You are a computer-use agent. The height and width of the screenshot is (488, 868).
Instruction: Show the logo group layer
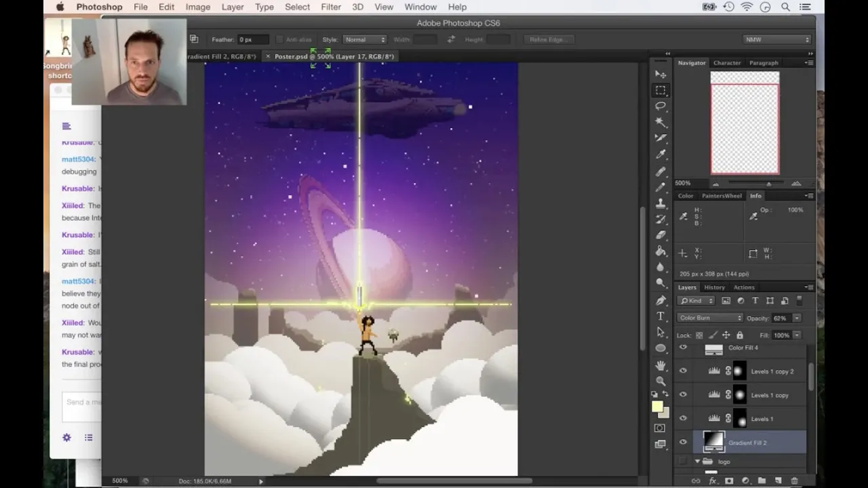coord(683,462)
